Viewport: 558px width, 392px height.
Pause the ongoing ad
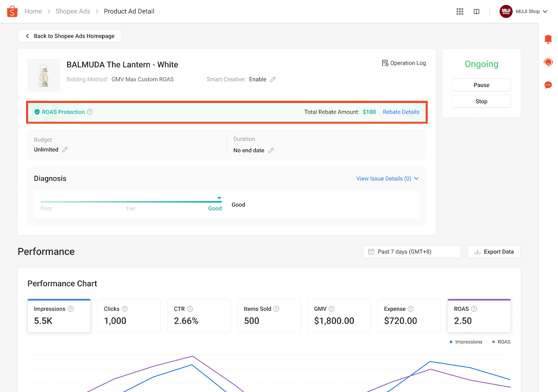481,85
